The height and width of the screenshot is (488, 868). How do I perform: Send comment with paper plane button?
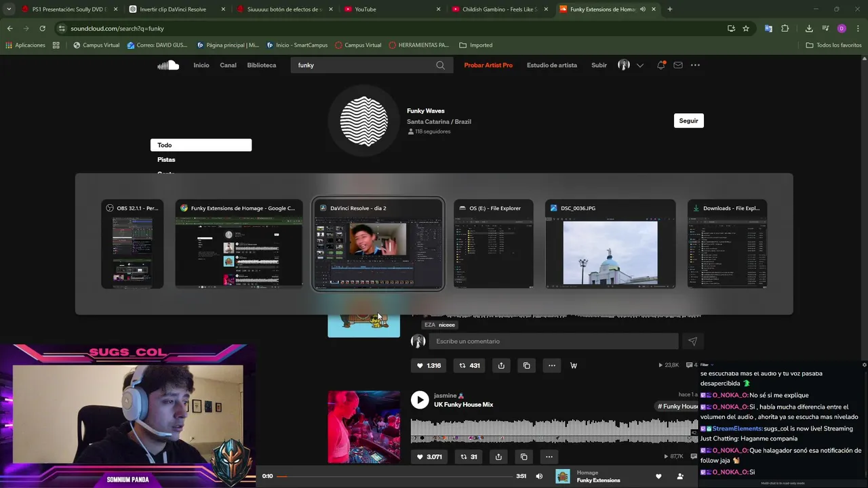click(x=692, y=342)
